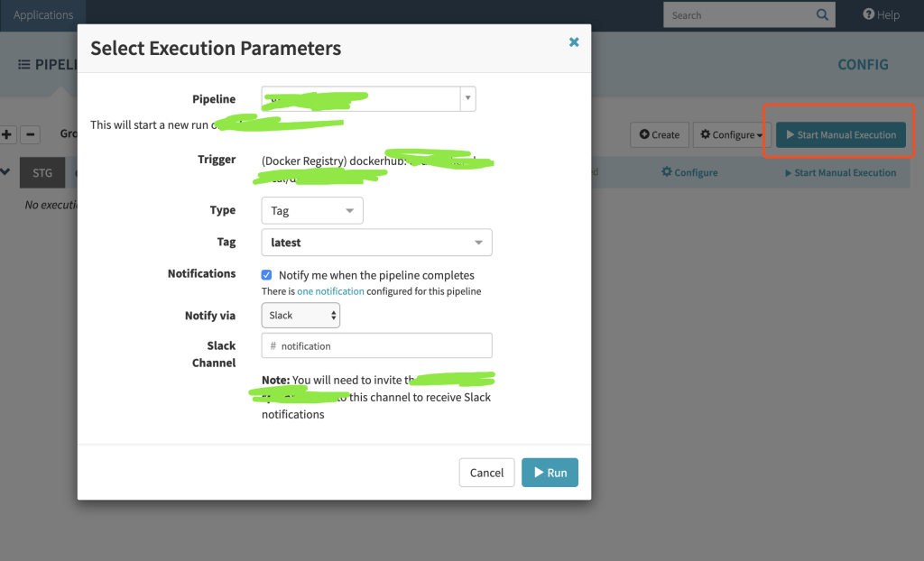Change Notify via Slack selector
The width and height of the screenshot is (924, 561).
(300, 316)
